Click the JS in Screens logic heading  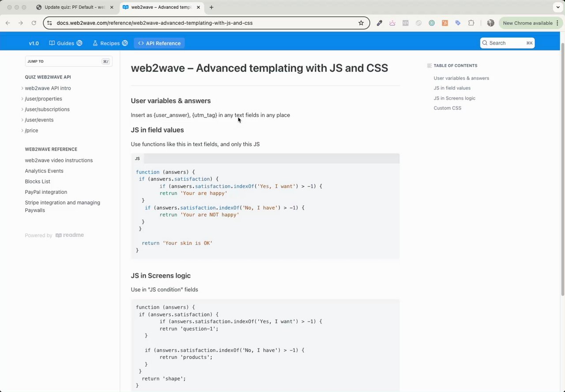tap(161, 275)
